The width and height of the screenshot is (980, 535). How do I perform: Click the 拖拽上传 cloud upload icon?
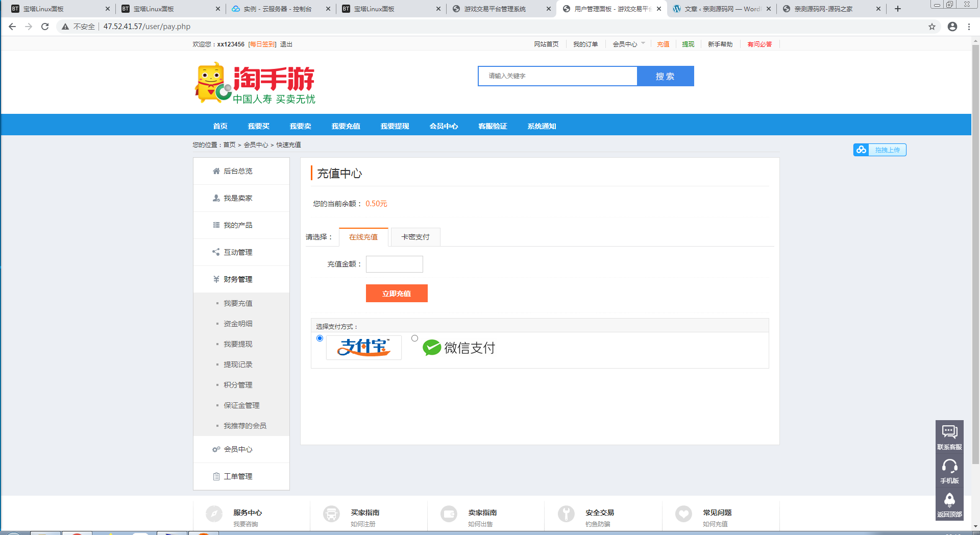tap(861, 150)
